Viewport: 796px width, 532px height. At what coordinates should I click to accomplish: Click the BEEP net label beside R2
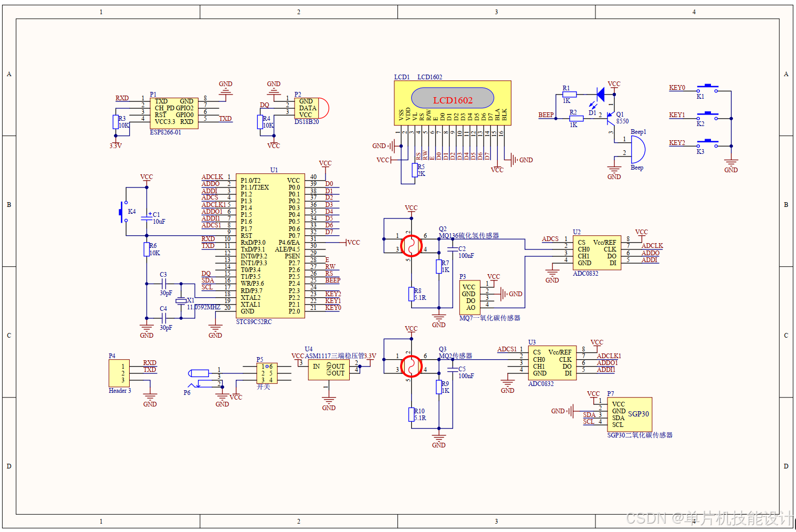[546, 115]
